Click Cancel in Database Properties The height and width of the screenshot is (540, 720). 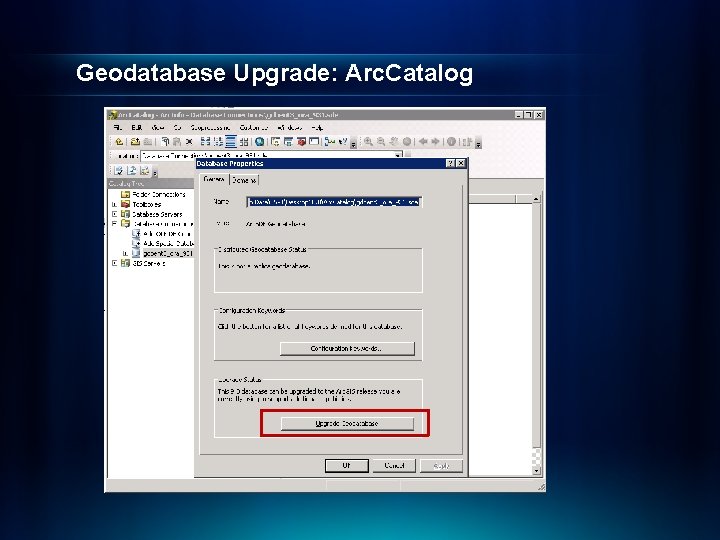(x=394, y=466)
